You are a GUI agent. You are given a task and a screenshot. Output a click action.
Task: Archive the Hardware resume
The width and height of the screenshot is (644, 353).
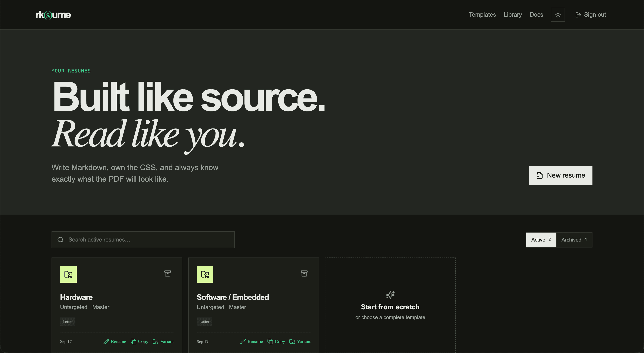pos(168,273)
